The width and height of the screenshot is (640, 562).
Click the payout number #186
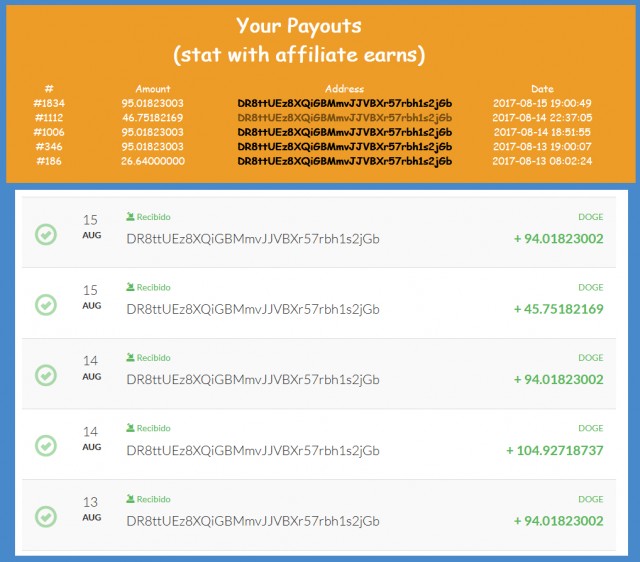(49, 159)
